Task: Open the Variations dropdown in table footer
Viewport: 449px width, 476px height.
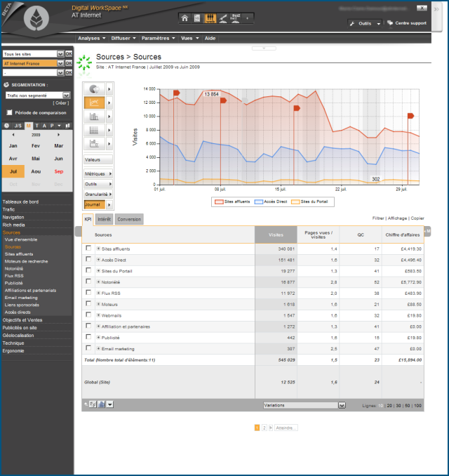Action: coord(342,405)
